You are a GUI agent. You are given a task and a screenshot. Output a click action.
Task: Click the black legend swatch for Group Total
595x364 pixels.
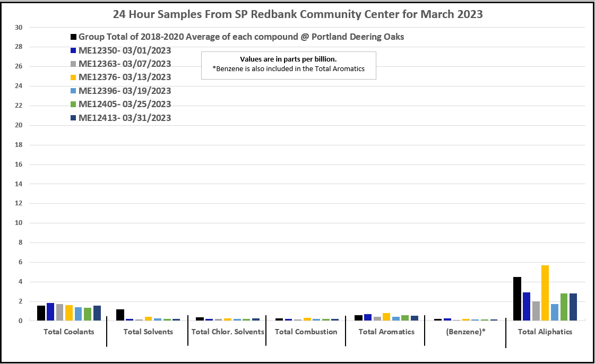click(x=73, y=37)
